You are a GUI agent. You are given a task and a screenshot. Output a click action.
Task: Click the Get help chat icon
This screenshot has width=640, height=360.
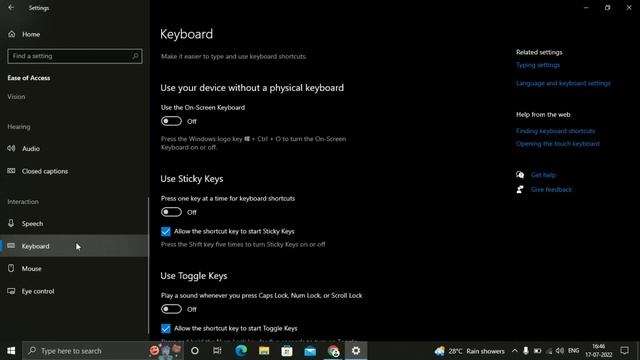coord(520,175)
